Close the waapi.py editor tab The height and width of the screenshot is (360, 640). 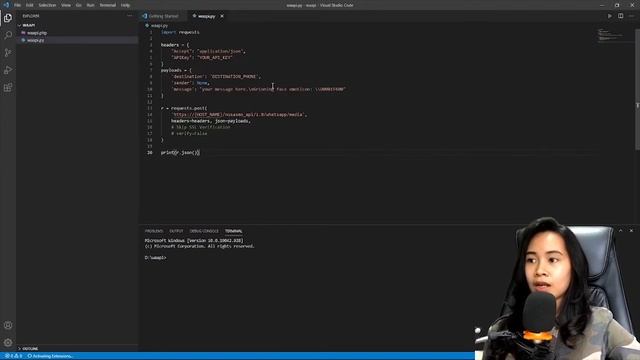pos(222,16)
